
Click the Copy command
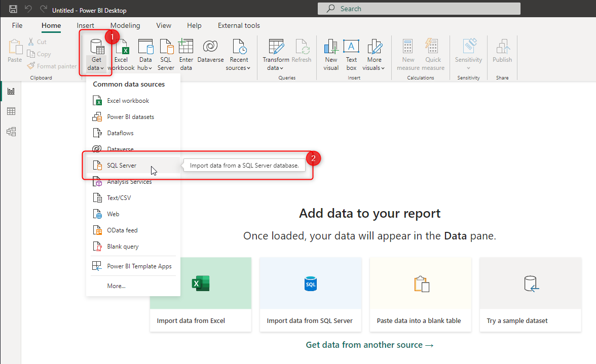[39, 54]
